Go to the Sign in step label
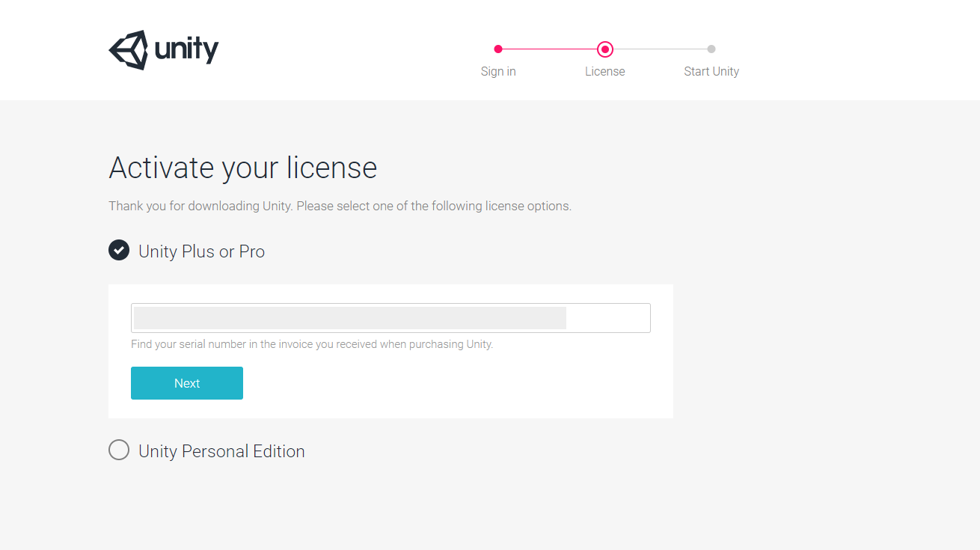This screenshot has width=980, height=550. point(498,72)
